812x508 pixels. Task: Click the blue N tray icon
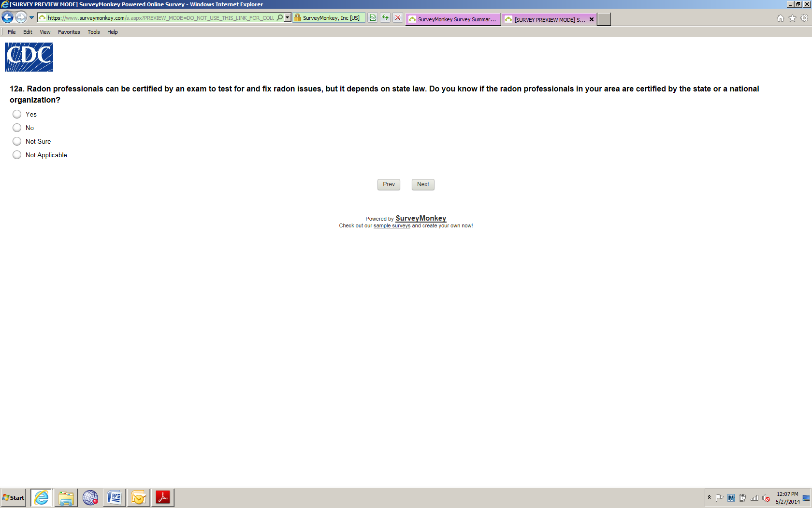731,498
